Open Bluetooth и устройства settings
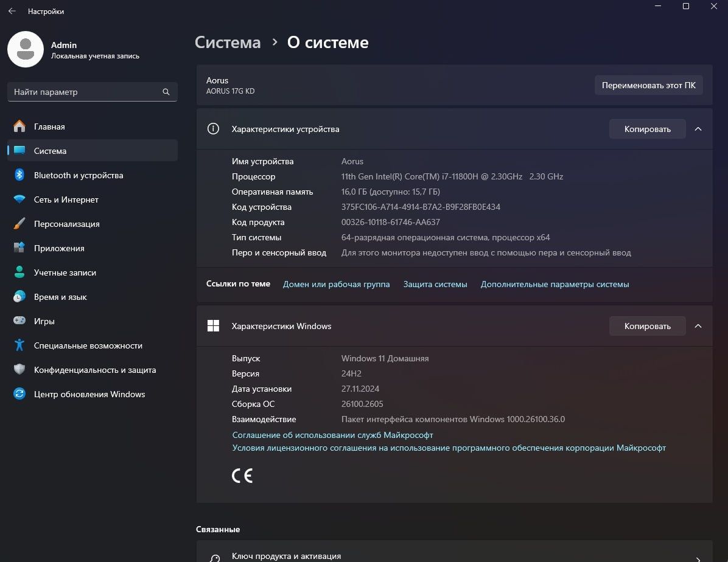 (93, 175)
